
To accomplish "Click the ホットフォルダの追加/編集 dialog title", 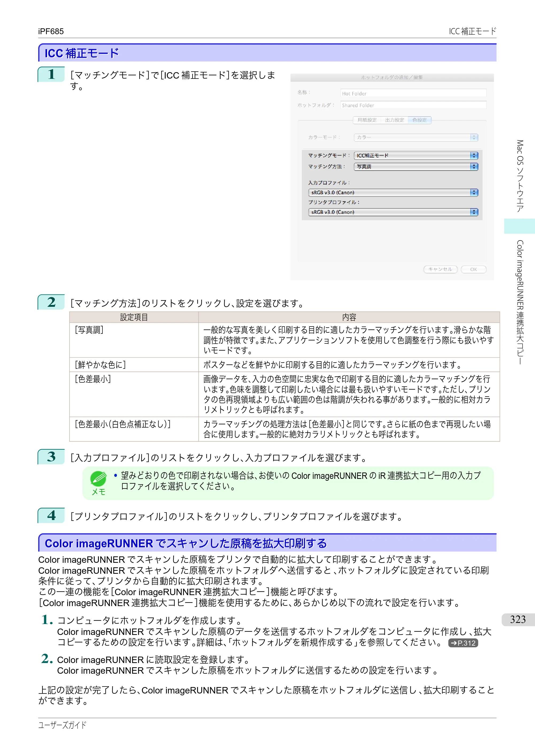I will [392, 77].
